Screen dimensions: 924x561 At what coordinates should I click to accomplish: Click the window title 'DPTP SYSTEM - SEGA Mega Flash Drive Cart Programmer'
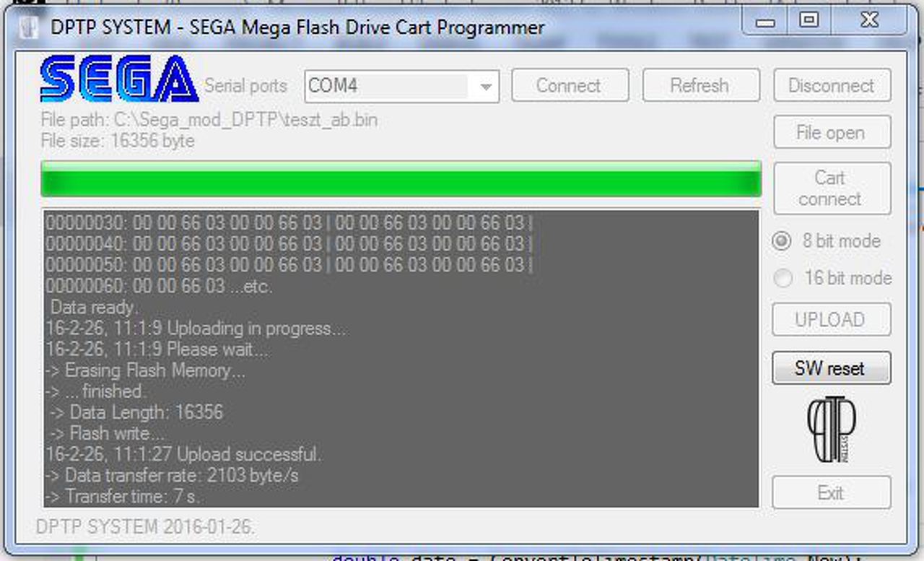point(297,28)
